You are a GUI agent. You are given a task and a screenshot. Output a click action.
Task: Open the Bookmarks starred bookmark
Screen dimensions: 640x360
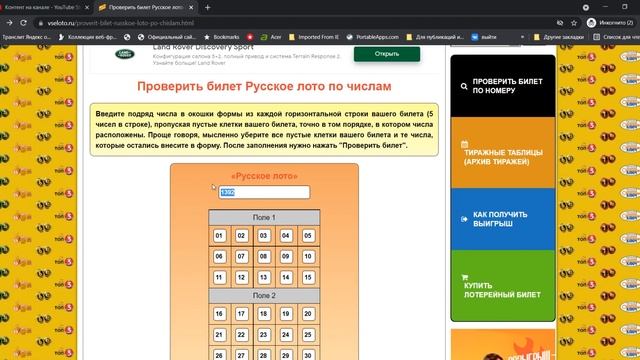[x=222, y=37]
